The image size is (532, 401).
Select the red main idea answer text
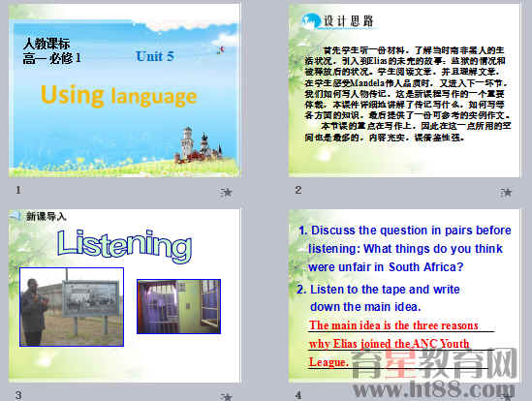pyautogui.click(x=393, y=343)
